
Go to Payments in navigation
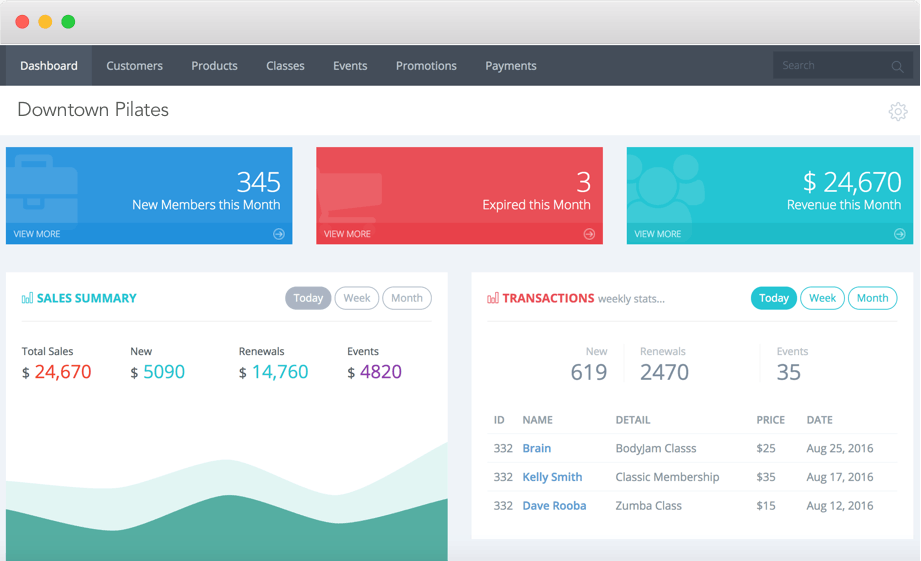click(x=510, y=66)
